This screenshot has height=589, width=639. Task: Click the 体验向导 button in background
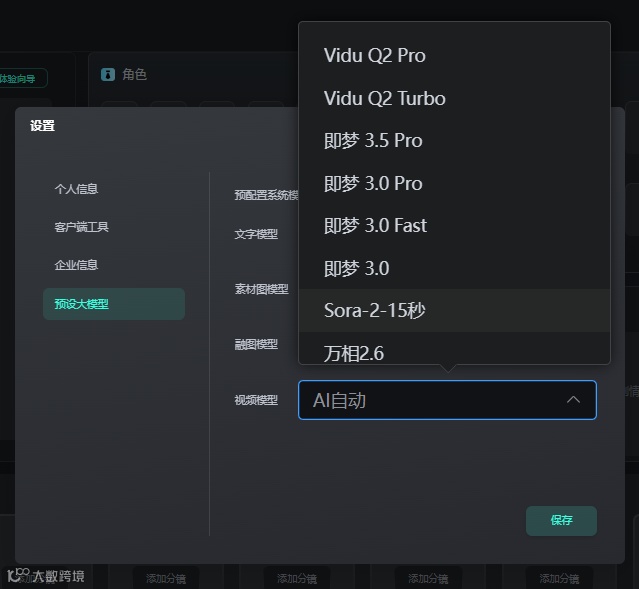click(22, 78)
